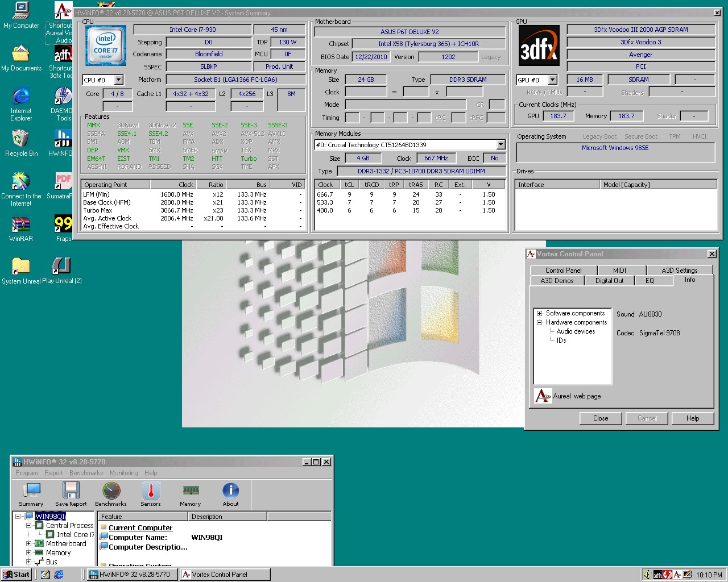
Task: Click the Feature column header
Action: pos(143,517)
